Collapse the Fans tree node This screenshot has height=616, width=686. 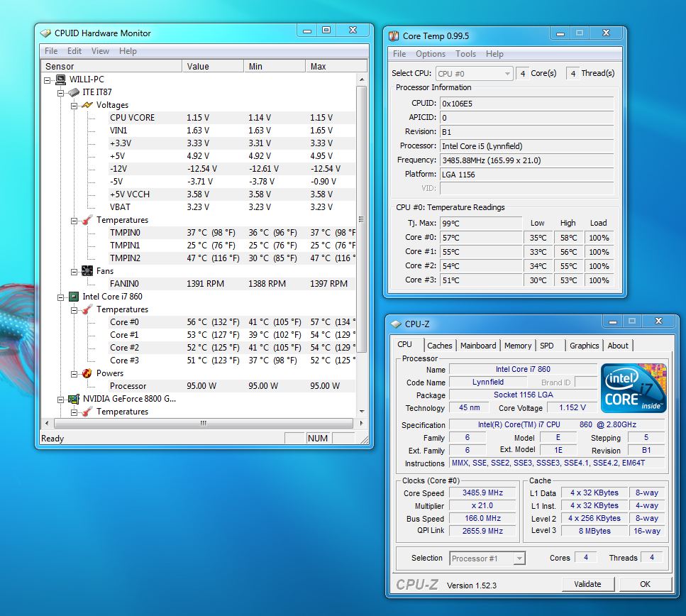click(74, 272)
